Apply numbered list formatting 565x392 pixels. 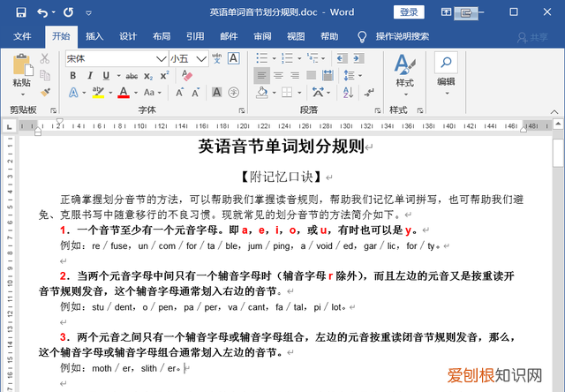287,58
